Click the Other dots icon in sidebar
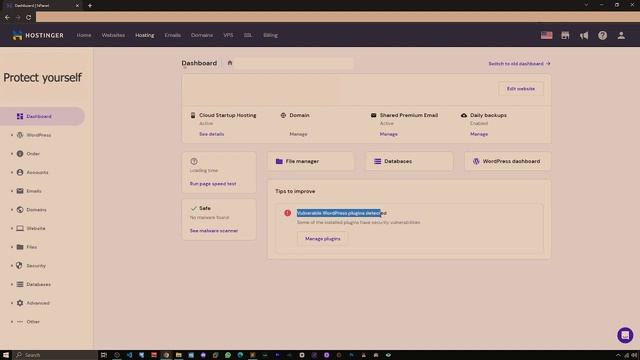Image resolution: width=640 pixels, height=360 pixels. (20, 322)
